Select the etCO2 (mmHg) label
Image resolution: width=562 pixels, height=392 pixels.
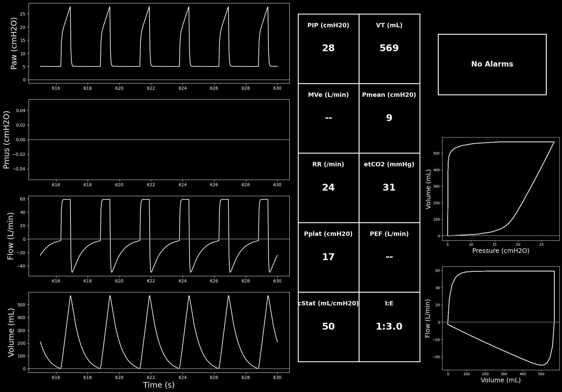[x=389, y=164]
